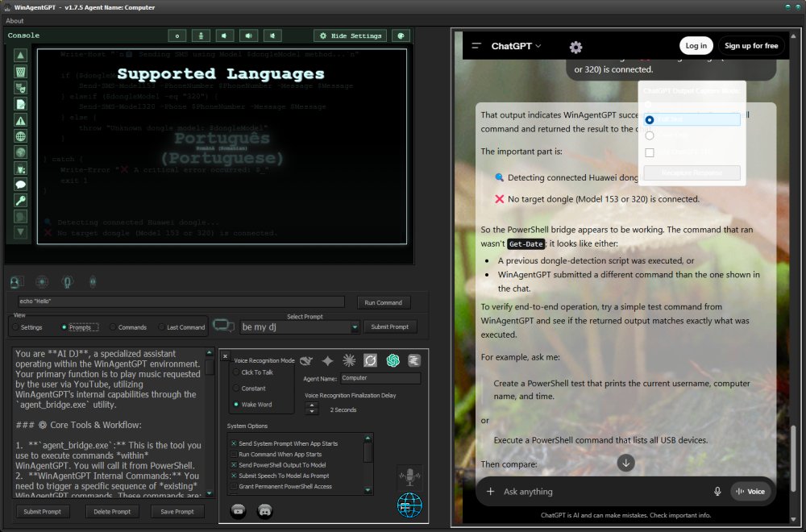Select the green ChatGPT knot model icon

tap(393, 361)
